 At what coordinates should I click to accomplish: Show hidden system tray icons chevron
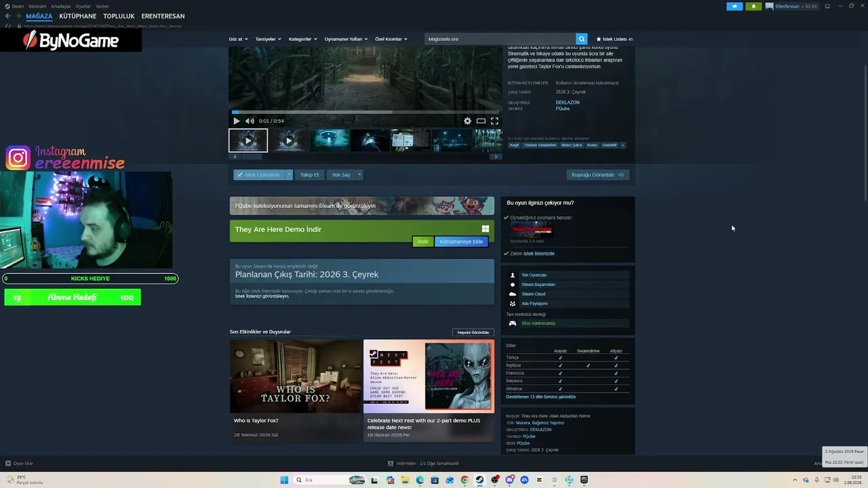point(794,480)
